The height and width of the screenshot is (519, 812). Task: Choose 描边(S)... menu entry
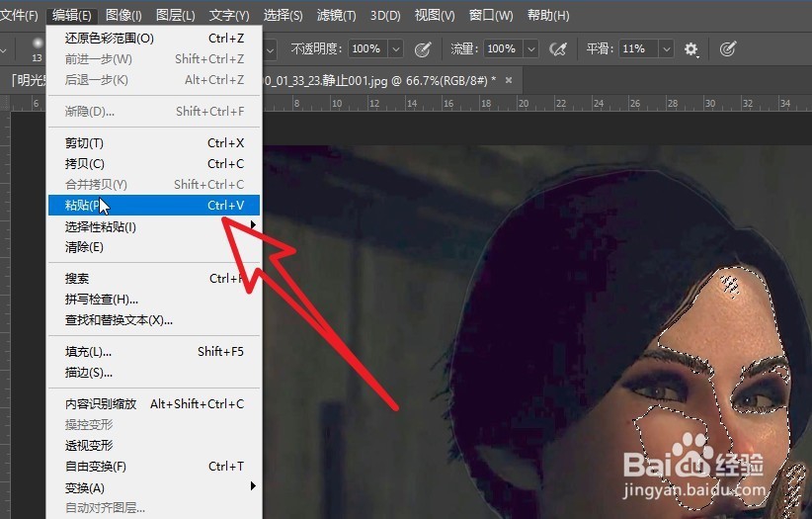pos(154,373)
